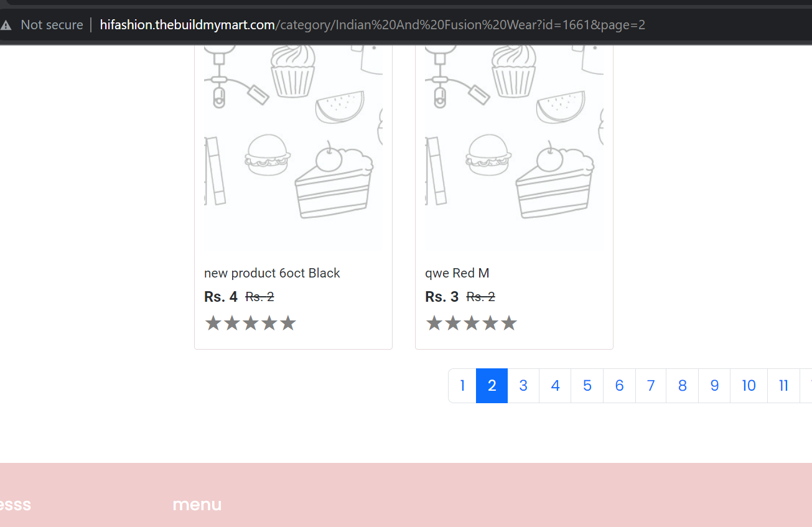Viewport: 812px width, 527px height.
Task: Open page 11 of results
Action: (x=784, y=386)
